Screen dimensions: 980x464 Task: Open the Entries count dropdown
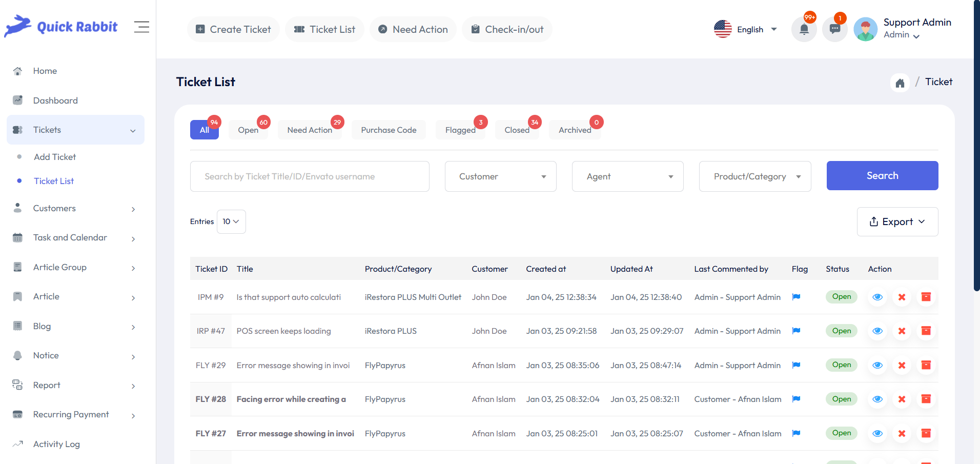(231, 221)
